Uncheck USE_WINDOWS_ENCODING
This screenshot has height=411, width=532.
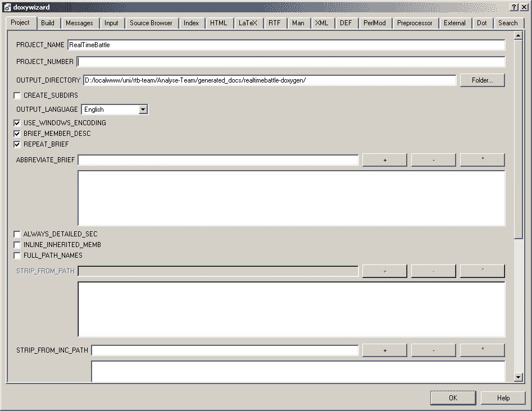(x=17, y=123)
